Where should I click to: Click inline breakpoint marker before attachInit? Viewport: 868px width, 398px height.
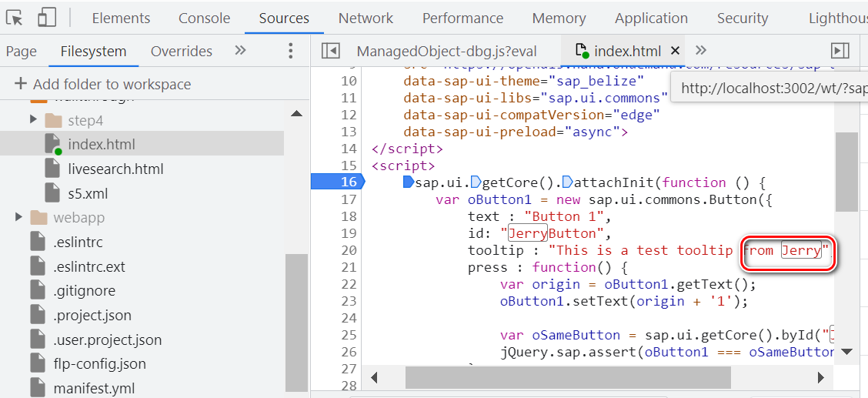click(568, 182)
